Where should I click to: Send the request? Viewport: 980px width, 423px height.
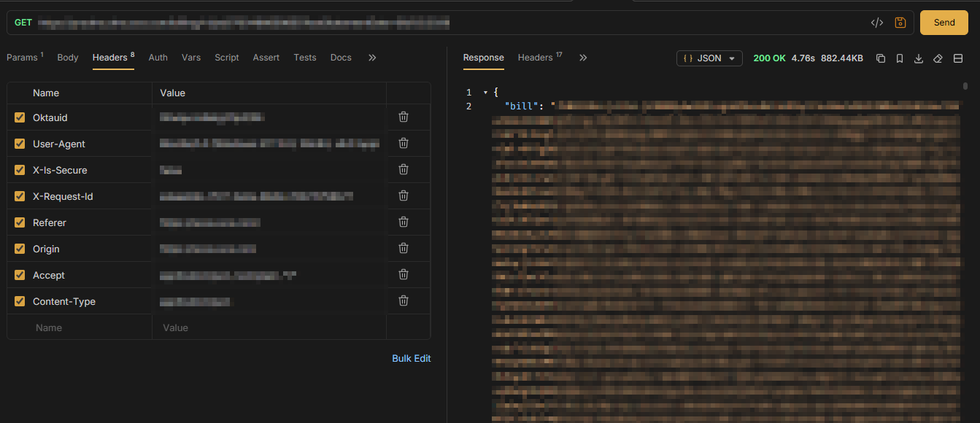(944, 23)
